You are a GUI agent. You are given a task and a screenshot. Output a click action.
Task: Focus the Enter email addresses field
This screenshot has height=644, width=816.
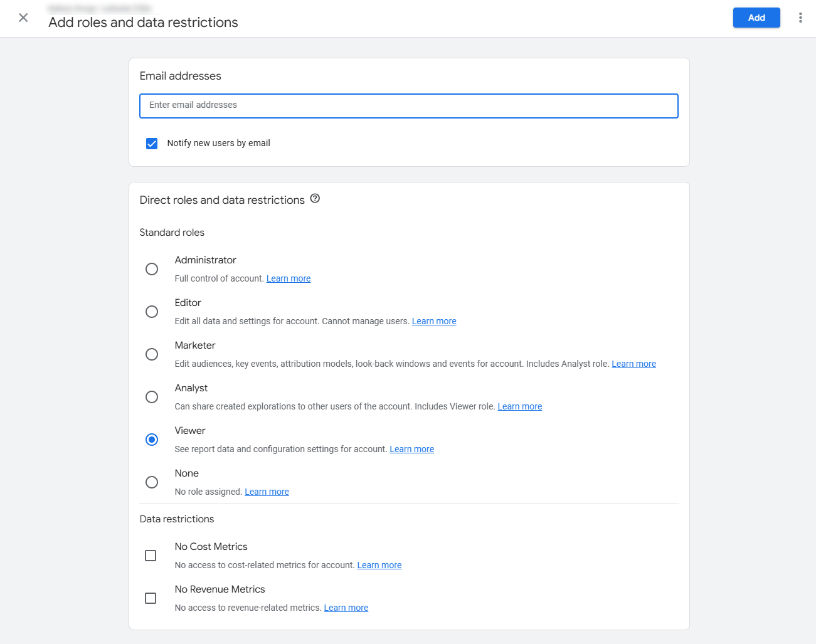(408, 105)
